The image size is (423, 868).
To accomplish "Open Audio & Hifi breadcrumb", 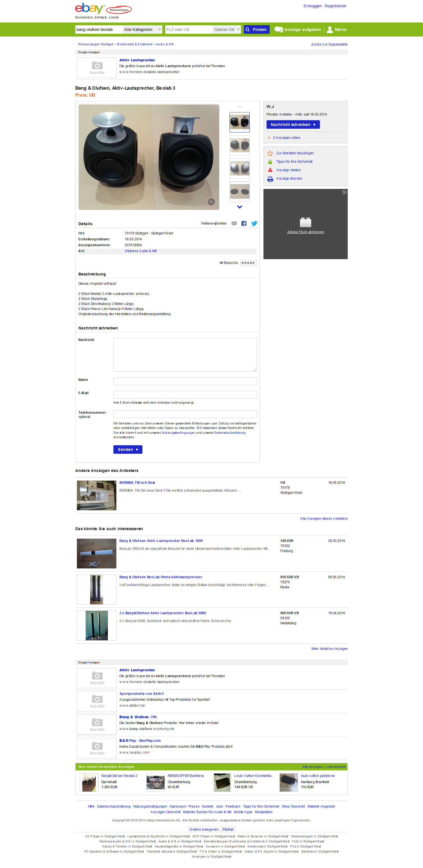I will click(165, 44).
